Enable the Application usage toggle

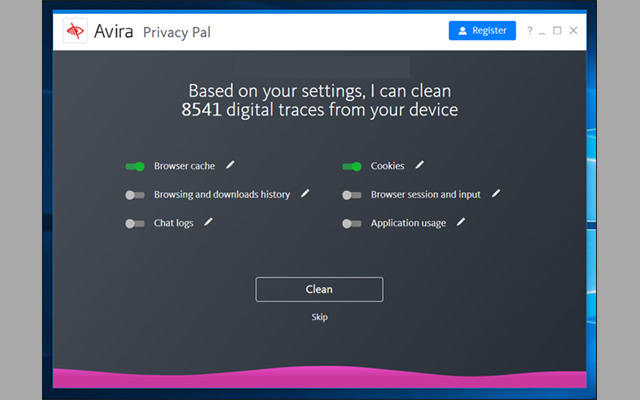click(x=352, y=223)
